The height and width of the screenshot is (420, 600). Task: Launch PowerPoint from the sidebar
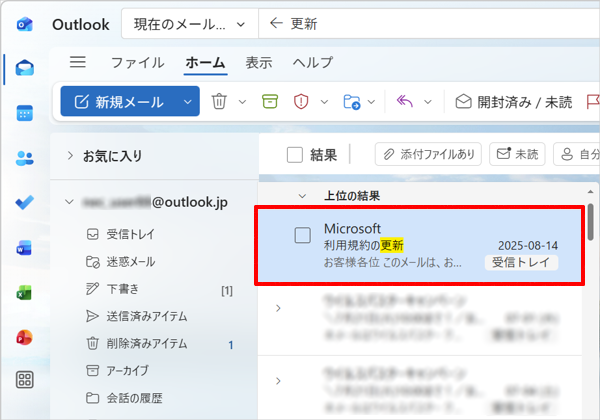[24, 338]
